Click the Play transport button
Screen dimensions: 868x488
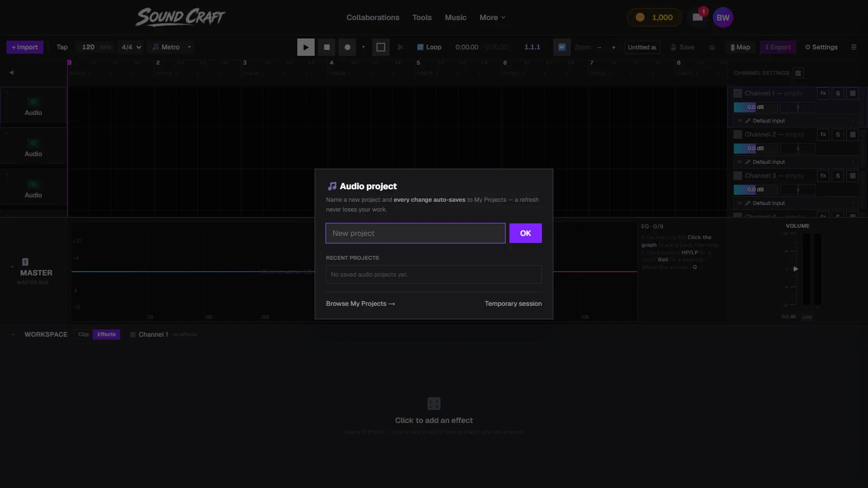point(306,47)
